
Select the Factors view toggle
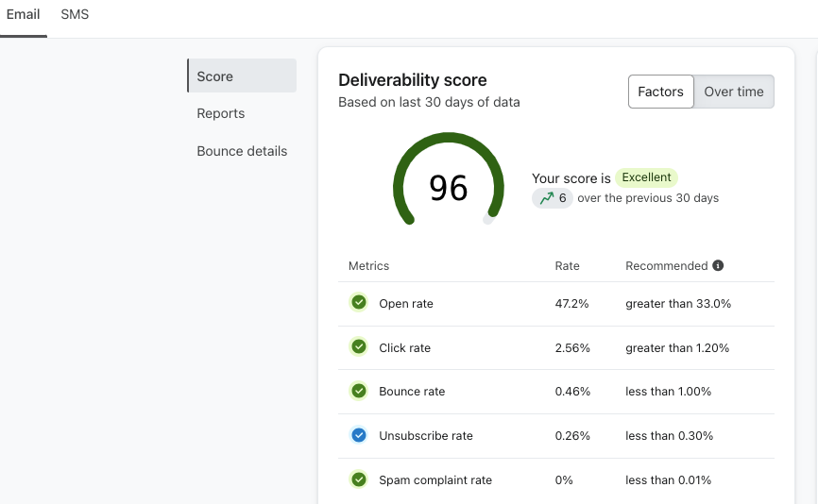point(660,92)
